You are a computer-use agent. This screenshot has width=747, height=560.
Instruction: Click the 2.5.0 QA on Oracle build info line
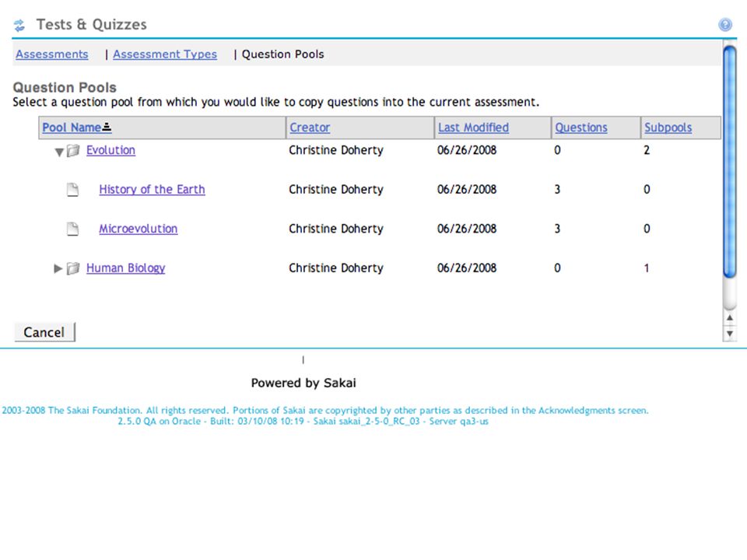coord(303,422)
